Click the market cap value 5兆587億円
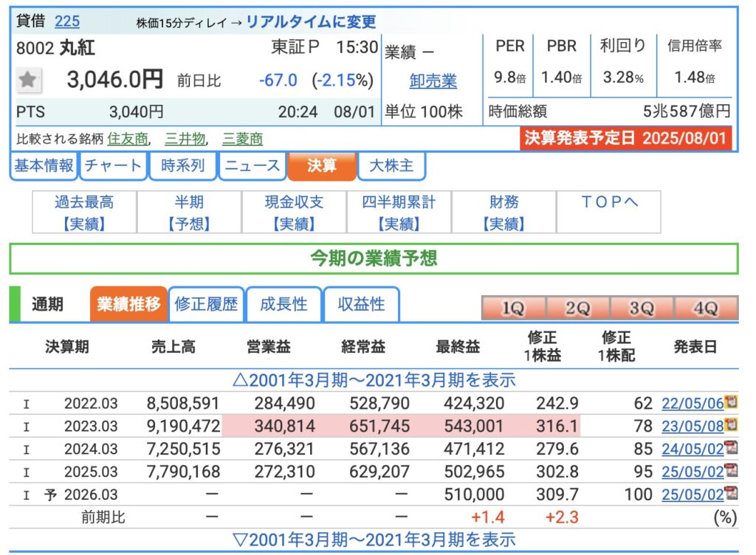This screenshot has width=756, height=555. [x=687, y=111]
